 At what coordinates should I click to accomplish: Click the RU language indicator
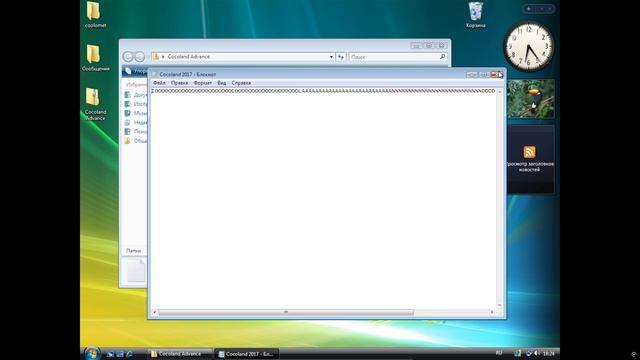click(x=499, y=353)
